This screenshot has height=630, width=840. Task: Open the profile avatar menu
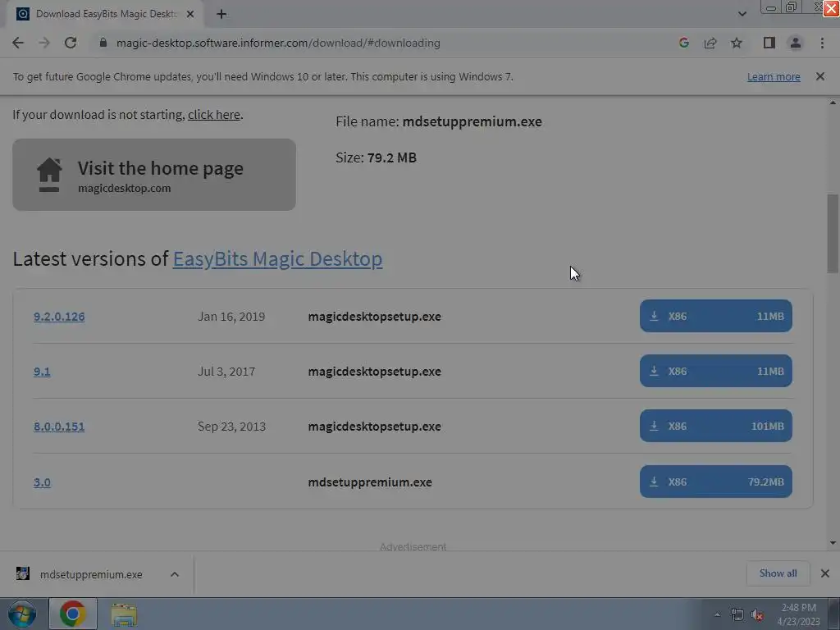click(796, 43)
